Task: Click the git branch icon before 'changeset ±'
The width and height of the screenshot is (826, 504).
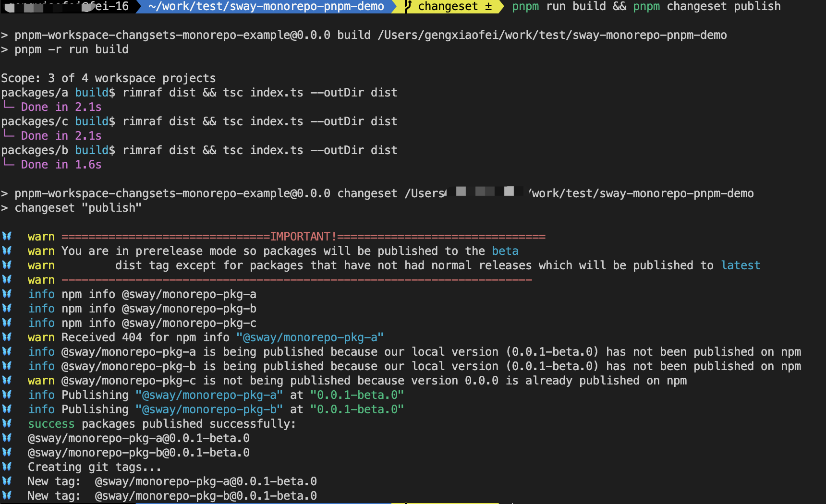Action: tap(409, 6)
